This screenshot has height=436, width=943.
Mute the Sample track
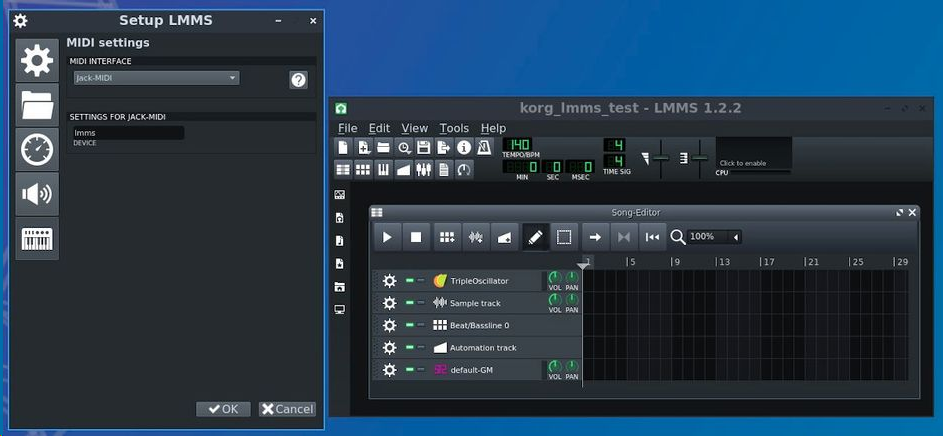point(410,303)
